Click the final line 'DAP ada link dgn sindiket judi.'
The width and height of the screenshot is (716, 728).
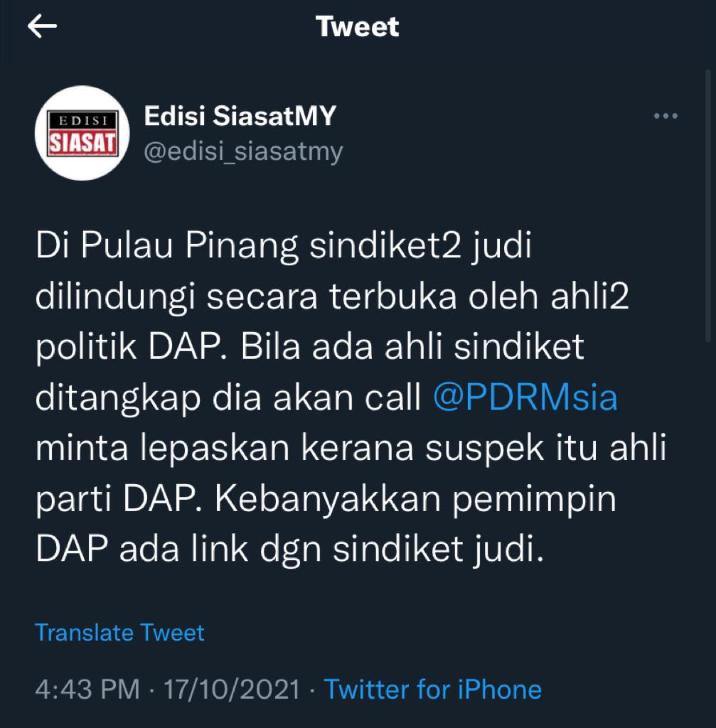[x=289, y=550]
